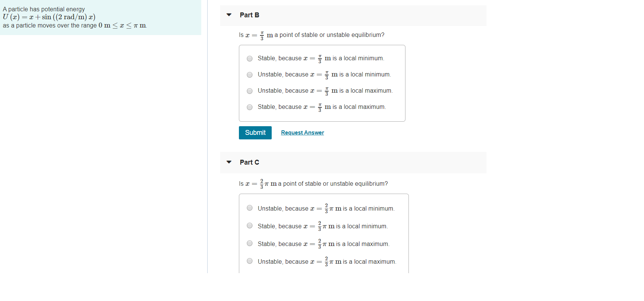Select 'Unstable, because x = π/3 m is a local minimum'
644x301 pixels.
249,75
